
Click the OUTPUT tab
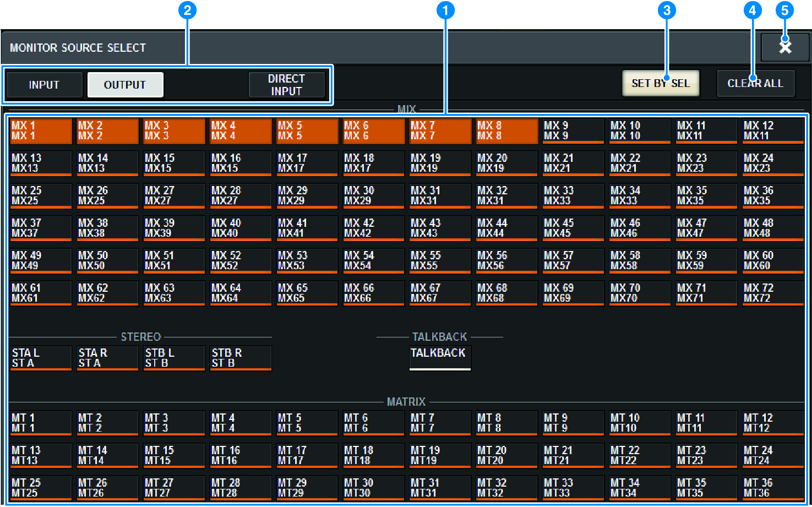tap(125, 84)
